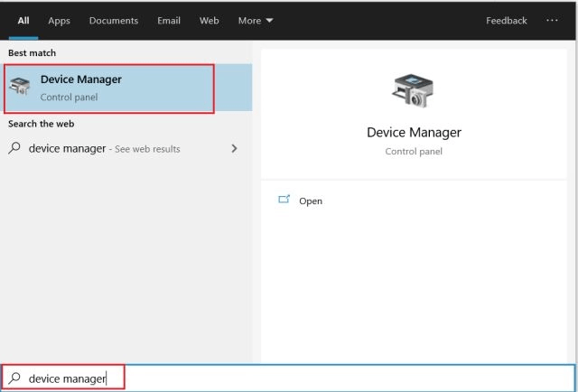Click the magnifier icon in the bottom search box
Screen dimensions: 578x392
coord(14,378)
